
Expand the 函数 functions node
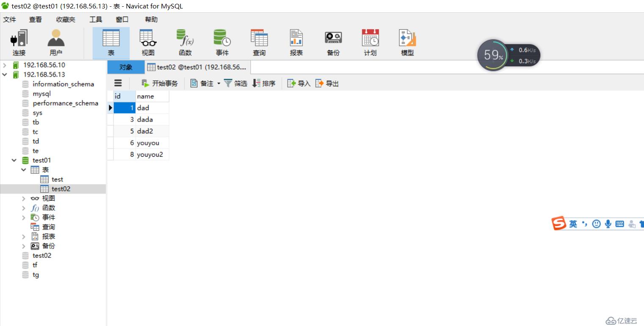pyautogui.click(x=24, y=208)
